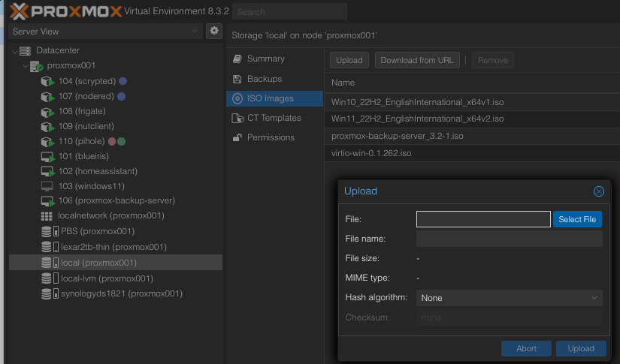This screenshot has height=364, width=620.
Task: Open the Summary tab
Action: tap(275, 59)
